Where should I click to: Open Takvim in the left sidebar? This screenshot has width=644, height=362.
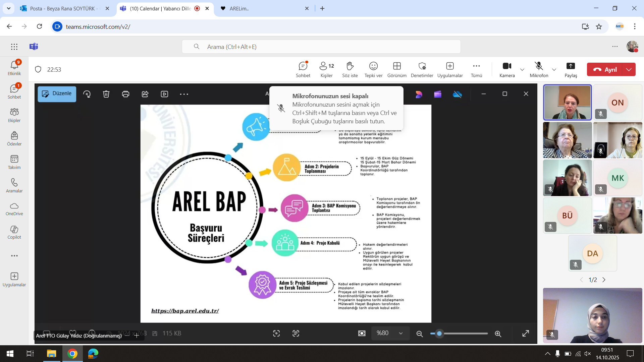tap(14, 162)
